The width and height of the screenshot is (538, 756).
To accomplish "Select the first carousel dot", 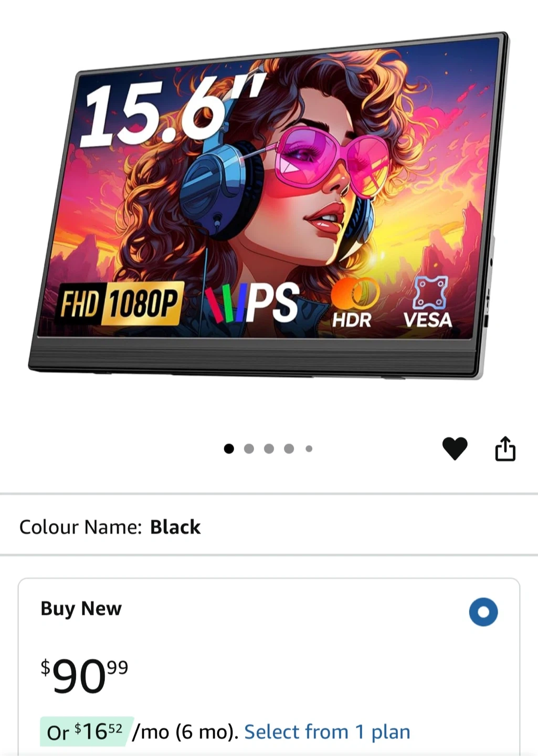I will (229, 448).
